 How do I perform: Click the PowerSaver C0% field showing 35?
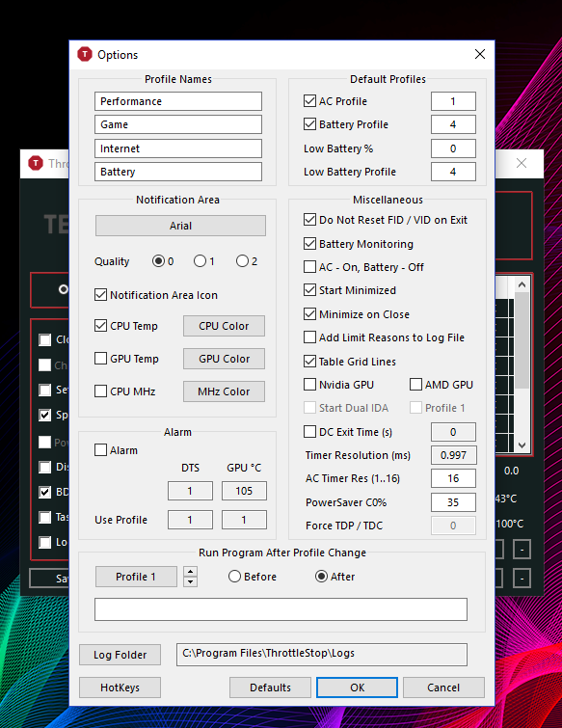click(x=453, y=502)
